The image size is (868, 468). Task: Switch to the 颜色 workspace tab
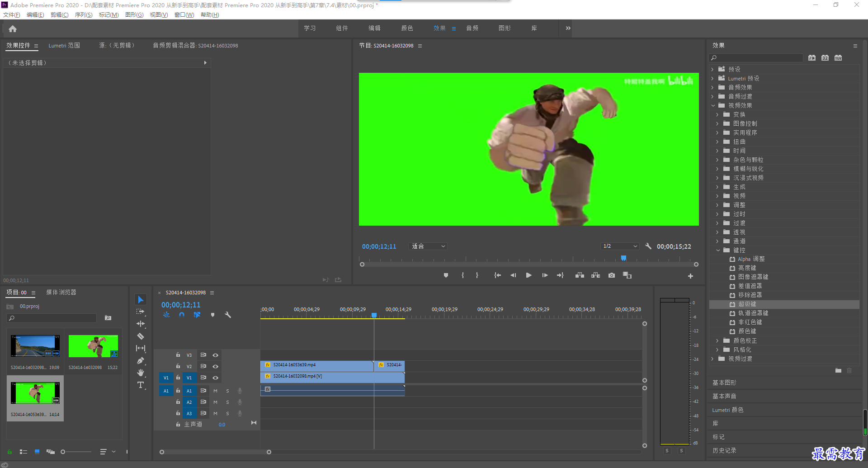tap(407, 28)
